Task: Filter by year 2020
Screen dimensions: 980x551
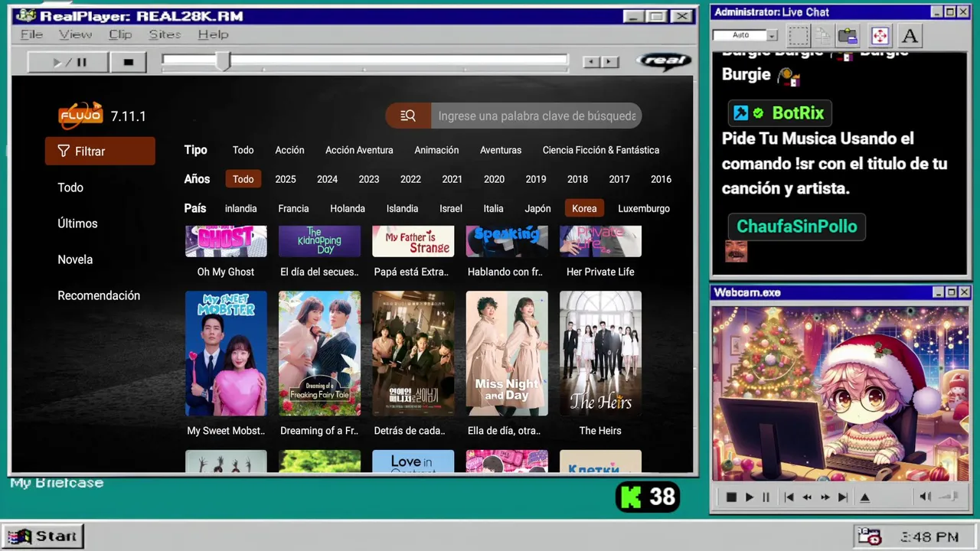Action: [x=494, y=179]
